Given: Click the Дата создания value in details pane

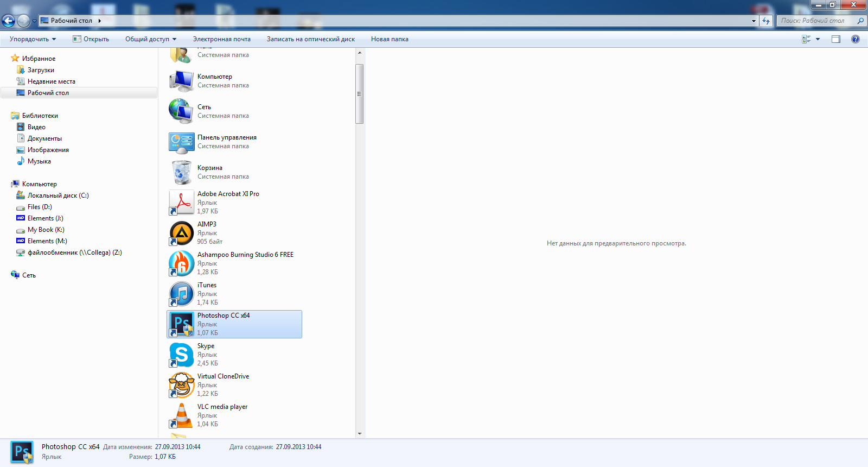Looking at the screenshot, I should [298, 447].
